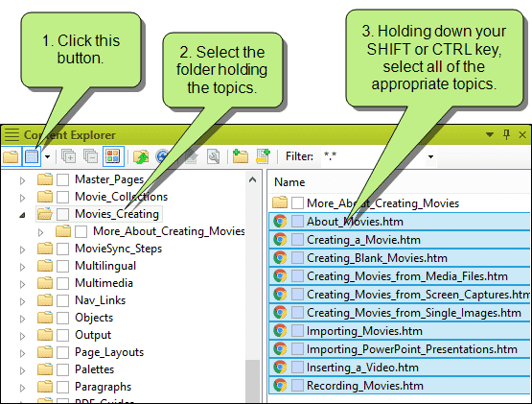Click the Master_Pages folder icon
This screenshot has height=404, width=532.
(x=45, y=179)
